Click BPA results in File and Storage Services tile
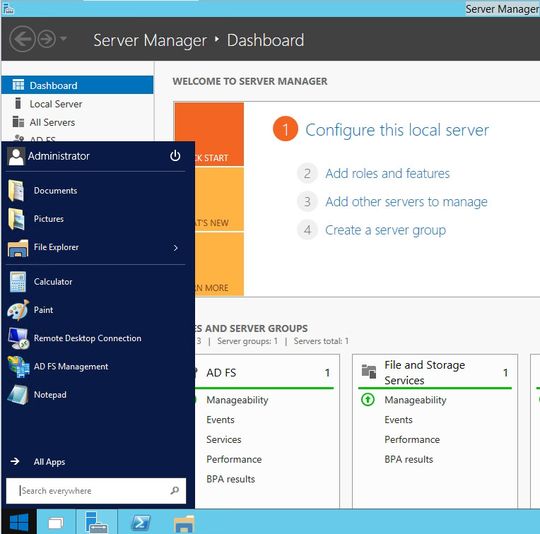540x534 pixels. 409,459
